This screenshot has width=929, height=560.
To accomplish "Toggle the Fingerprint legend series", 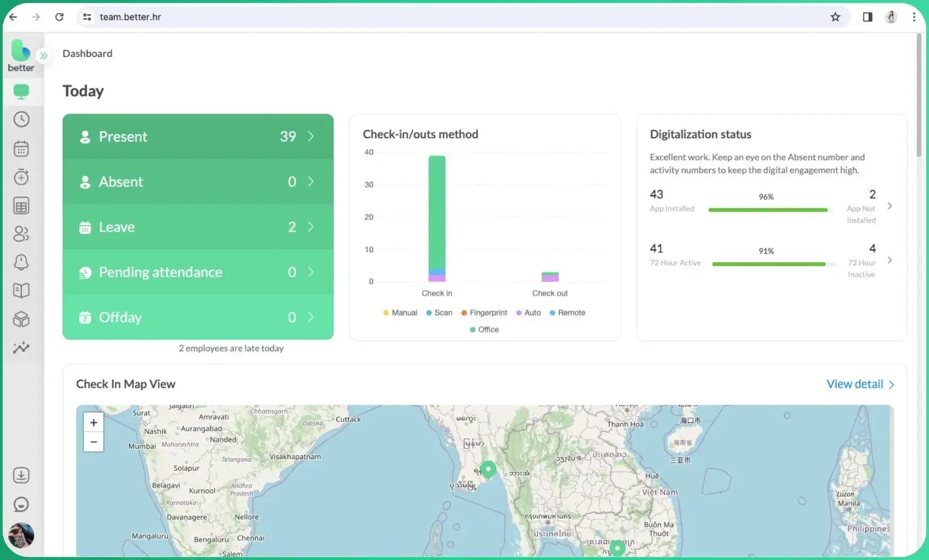I will pos(484,313).
